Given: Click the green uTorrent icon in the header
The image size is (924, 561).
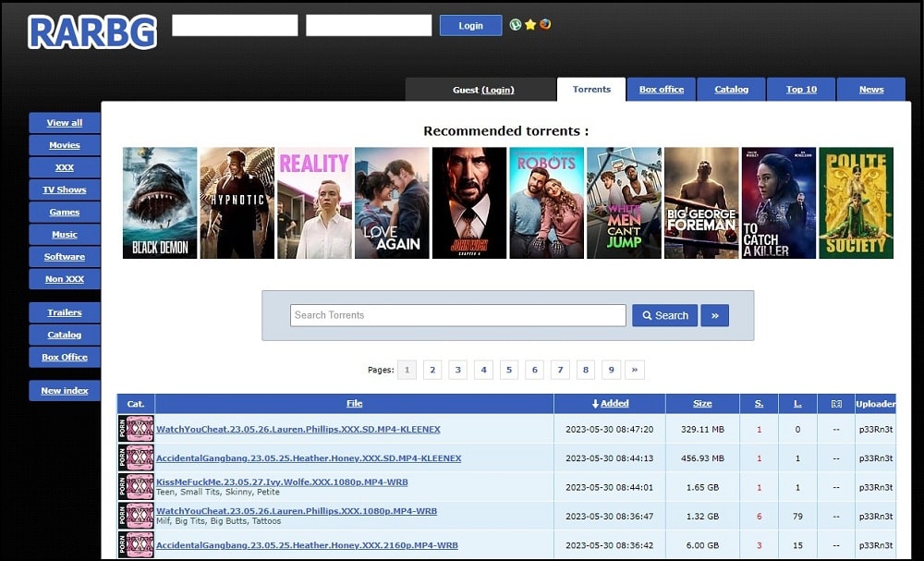Looking at the screenshot, I should pyautogui.click(x=516, y=25).
